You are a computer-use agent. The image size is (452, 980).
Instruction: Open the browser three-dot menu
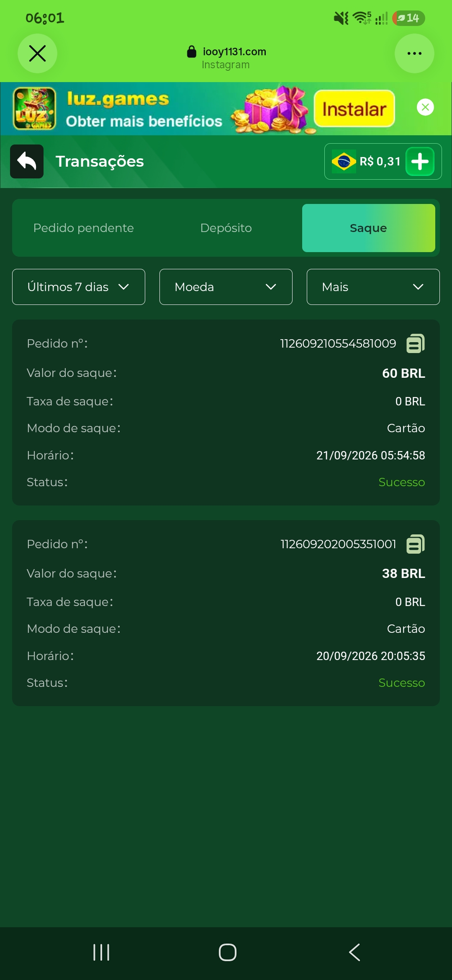click(414, 53)
